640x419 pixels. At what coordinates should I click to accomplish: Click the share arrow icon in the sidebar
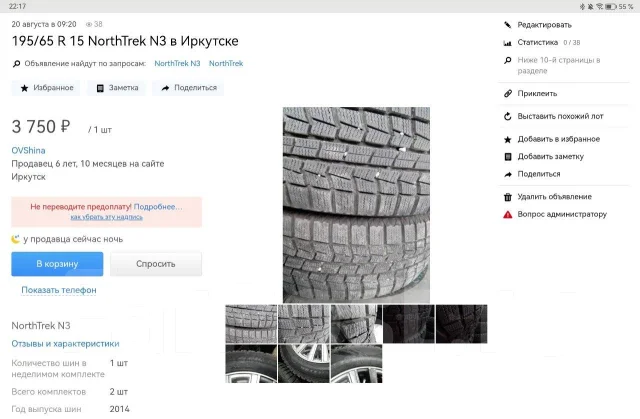[508, 174]
